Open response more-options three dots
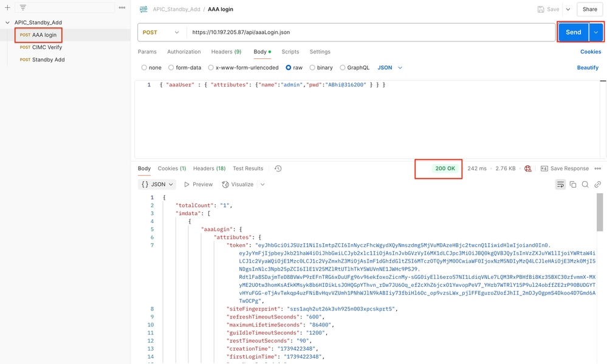Image resolution: width=607 pixels, height=364 pixels. tap(598, 168)
